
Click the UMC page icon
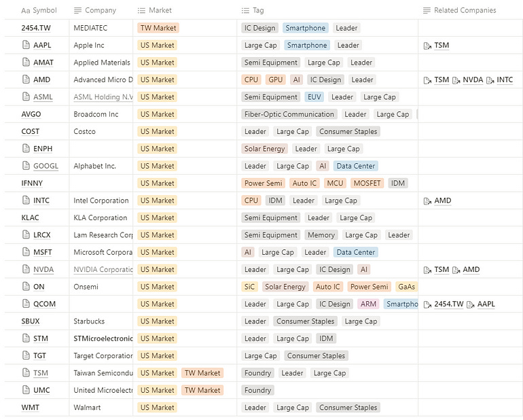(26, 390)
